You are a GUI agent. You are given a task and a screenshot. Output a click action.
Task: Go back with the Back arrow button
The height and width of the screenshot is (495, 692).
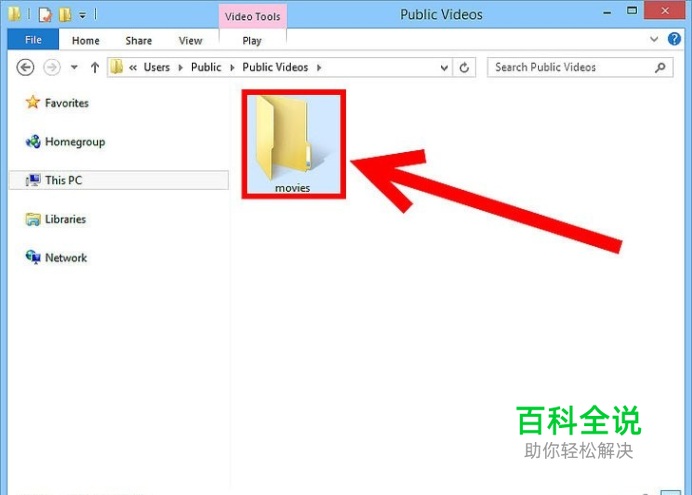coord(25,68)
